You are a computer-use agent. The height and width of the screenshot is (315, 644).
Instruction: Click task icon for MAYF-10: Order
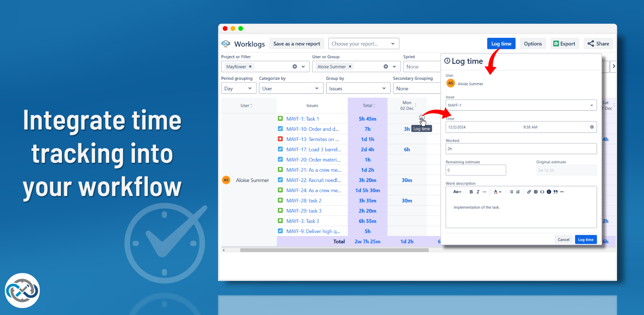coord(280,129)
